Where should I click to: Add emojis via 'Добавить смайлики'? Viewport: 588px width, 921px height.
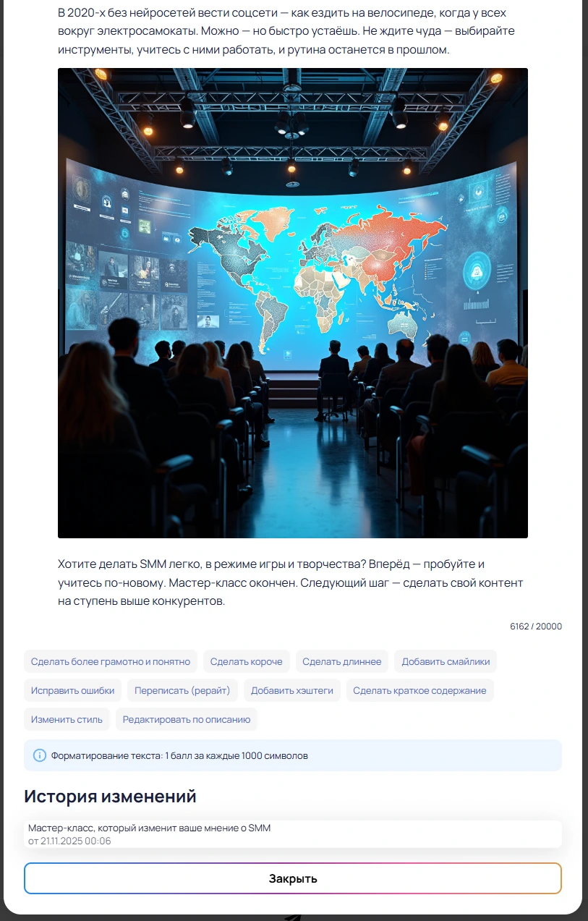(x=445, y=661)
